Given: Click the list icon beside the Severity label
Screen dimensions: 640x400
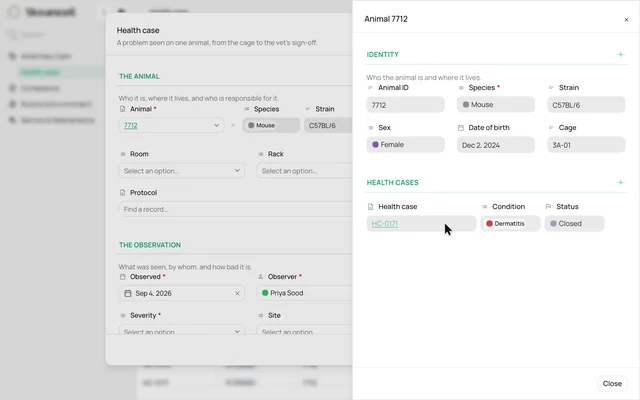Looking at the screenshot, I should click(x=122, y=316).
